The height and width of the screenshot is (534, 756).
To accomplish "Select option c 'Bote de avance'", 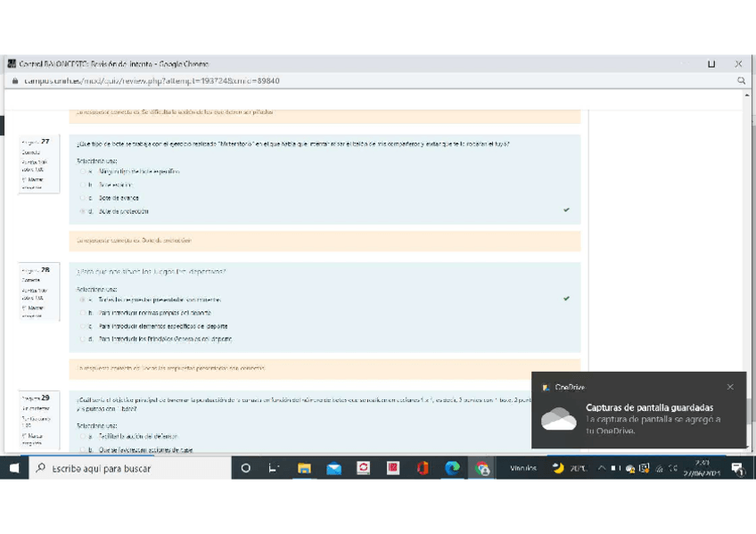I will pos(83,198).
